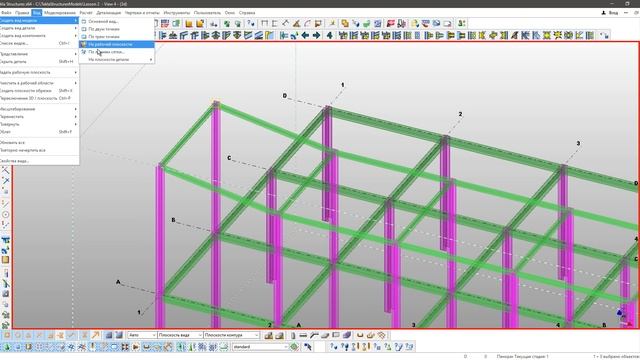Screen dimensions: 640x360
Task: Select the measure arc tool
Action: (x=307, y=24)
